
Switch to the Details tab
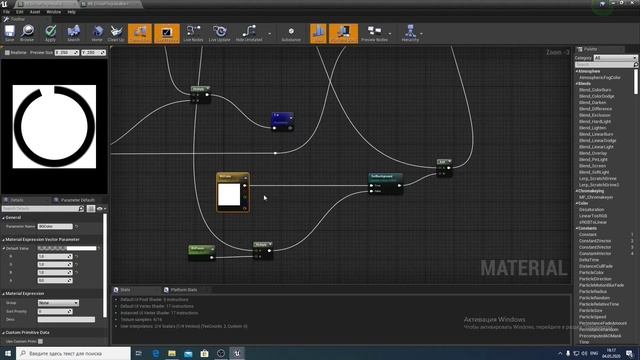[x=16, y=200]
